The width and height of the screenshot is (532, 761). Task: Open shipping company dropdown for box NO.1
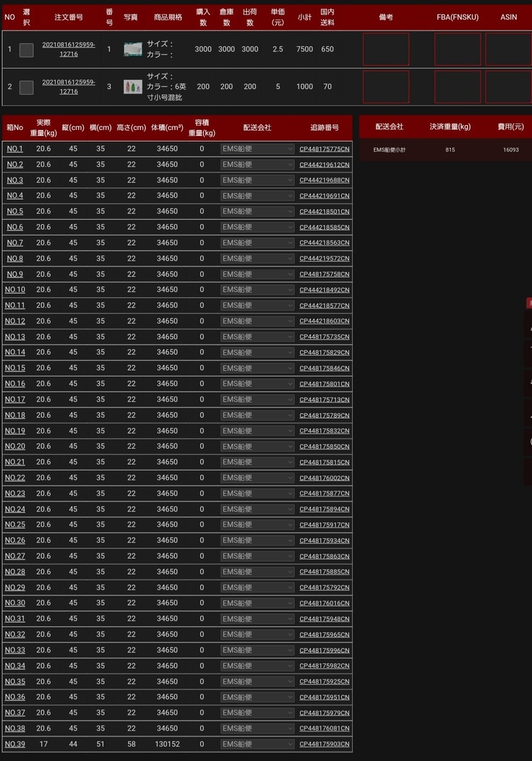257,149
